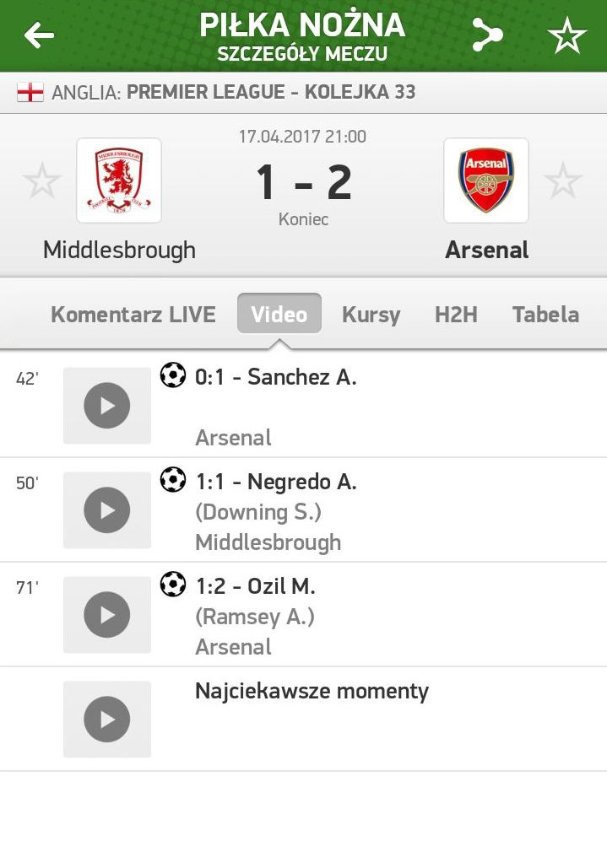Open the Arsenal club crest
This screenshot has height=868, width=607.
click(486, 181)
